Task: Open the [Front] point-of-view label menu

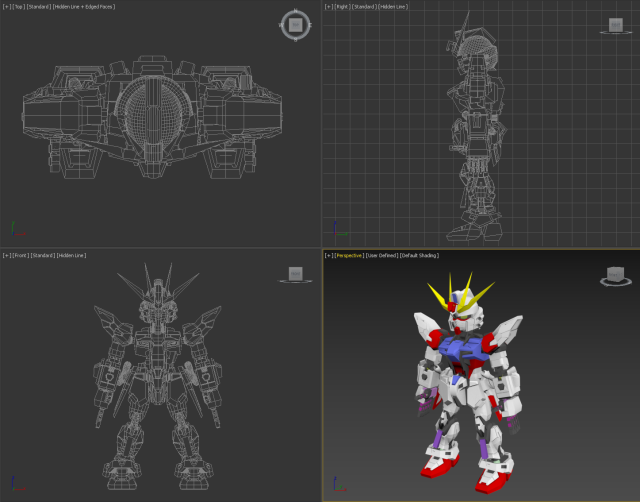Action: click(x=19, y=255)
